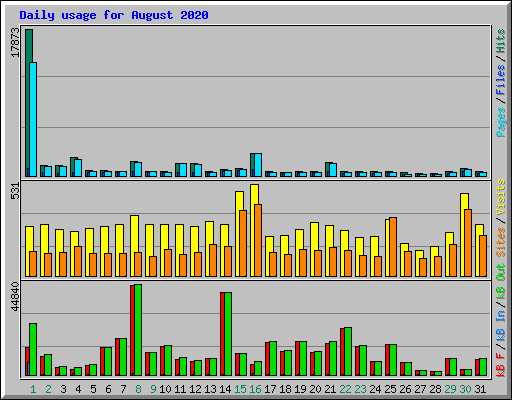Screen dimensions: 512x400
Task: Click day 3 on the date axis
Action: tap(63, 389)
